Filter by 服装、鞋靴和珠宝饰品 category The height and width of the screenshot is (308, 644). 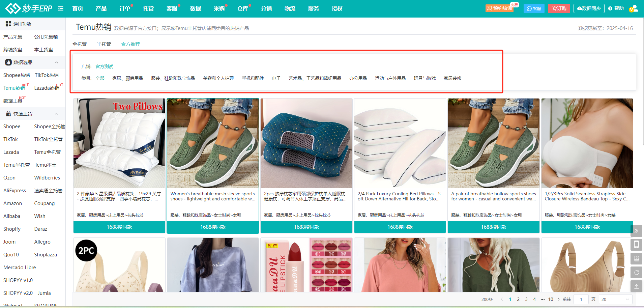click(x=173, y=78)
